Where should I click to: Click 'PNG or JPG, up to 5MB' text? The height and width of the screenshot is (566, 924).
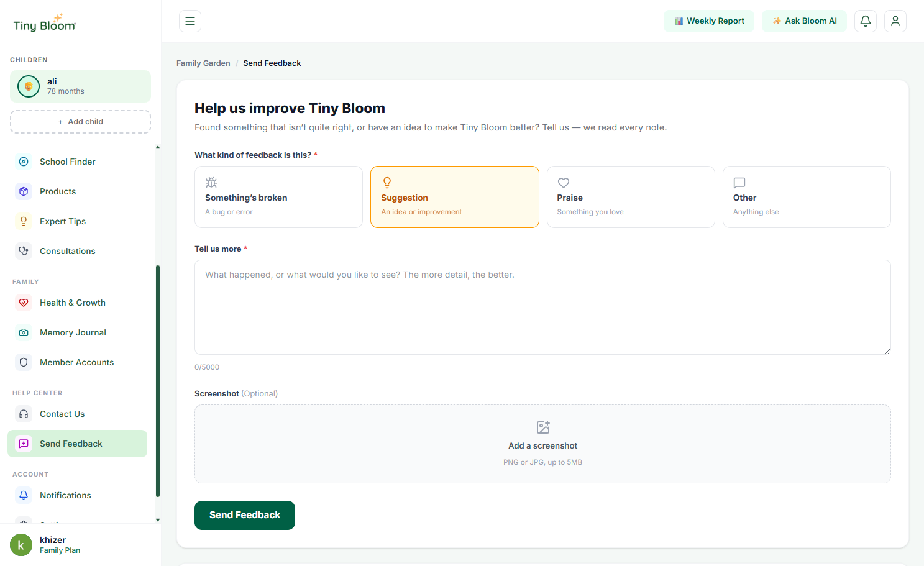[x=543, y=462]
